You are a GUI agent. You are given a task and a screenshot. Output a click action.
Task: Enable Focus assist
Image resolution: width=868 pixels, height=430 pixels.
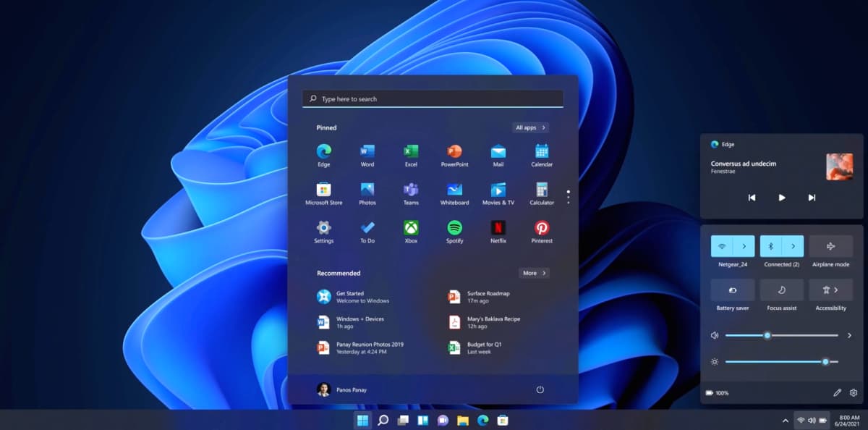(782, 290)
